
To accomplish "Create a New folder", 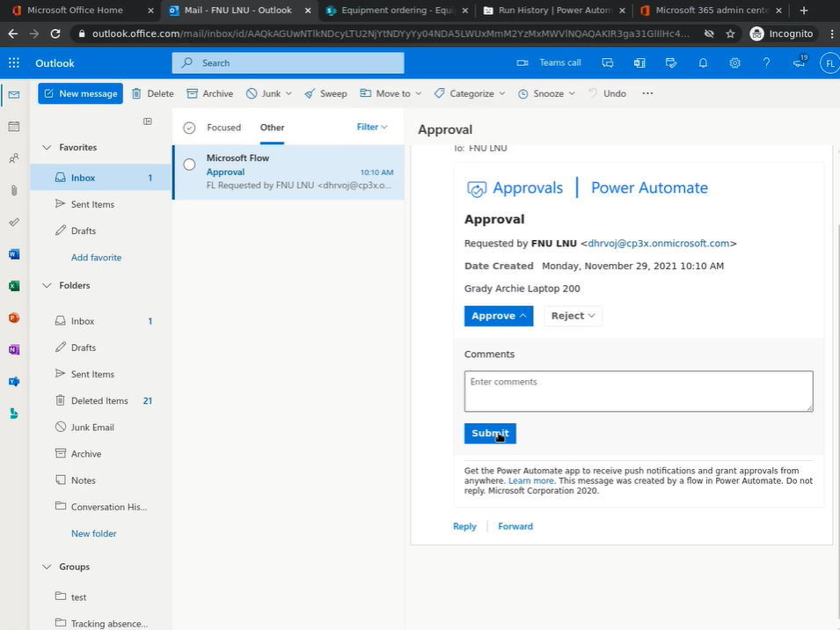I will tap(94, 533).
